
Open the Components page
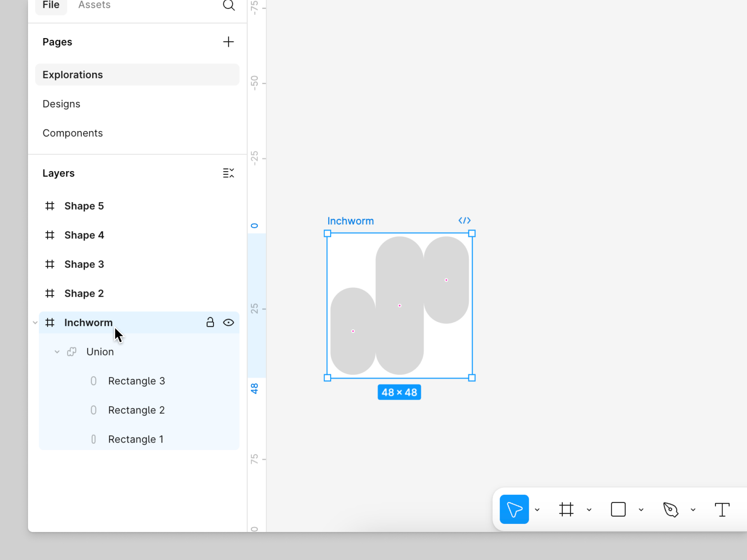pyautogui.click(x=73, y=133)
